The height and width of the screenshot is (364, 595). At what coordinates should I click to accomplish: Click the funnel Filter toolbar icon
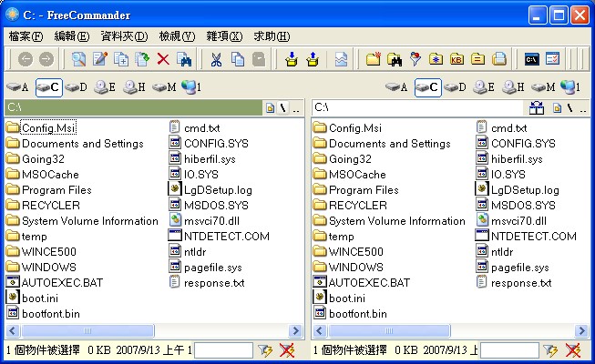point(415,59)
